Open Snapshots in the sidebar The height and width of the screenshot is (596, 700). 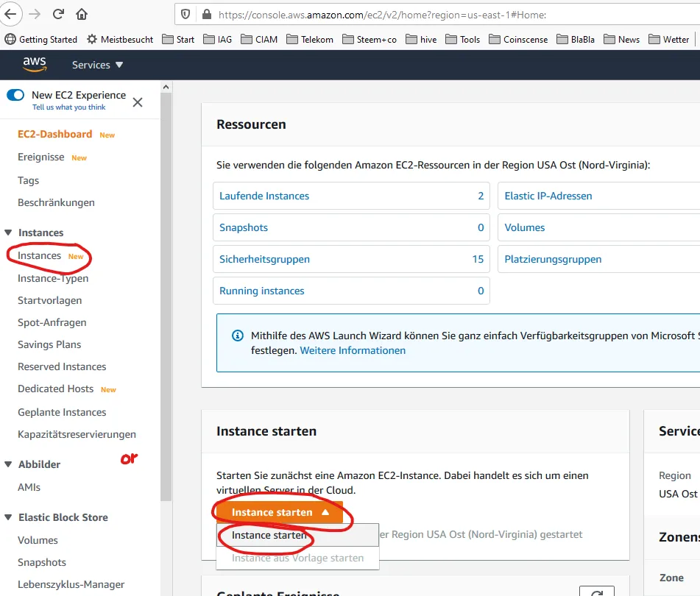tap(42, 562)
